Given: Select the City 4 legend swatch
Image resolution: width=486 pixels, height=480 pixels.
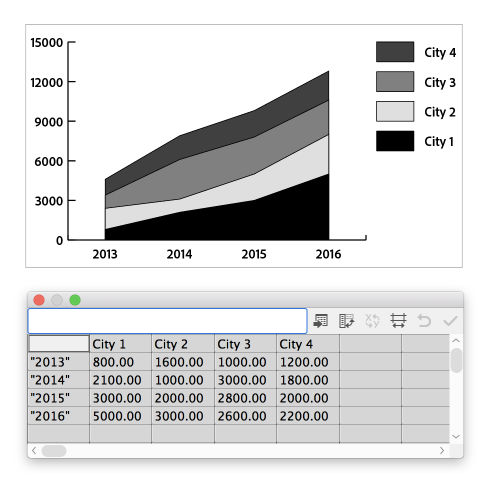Looking at the screenshot, I should pos(395,52).
